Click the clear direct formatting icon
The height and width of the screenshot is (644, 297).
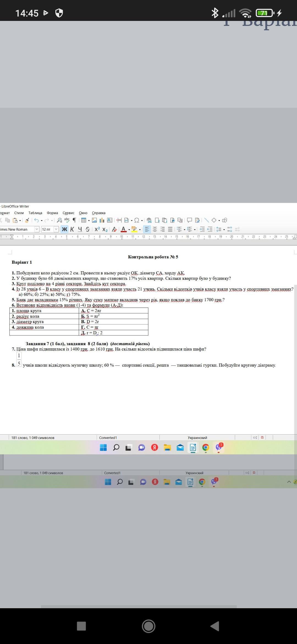pyautogui.click(x=114, y=229)
